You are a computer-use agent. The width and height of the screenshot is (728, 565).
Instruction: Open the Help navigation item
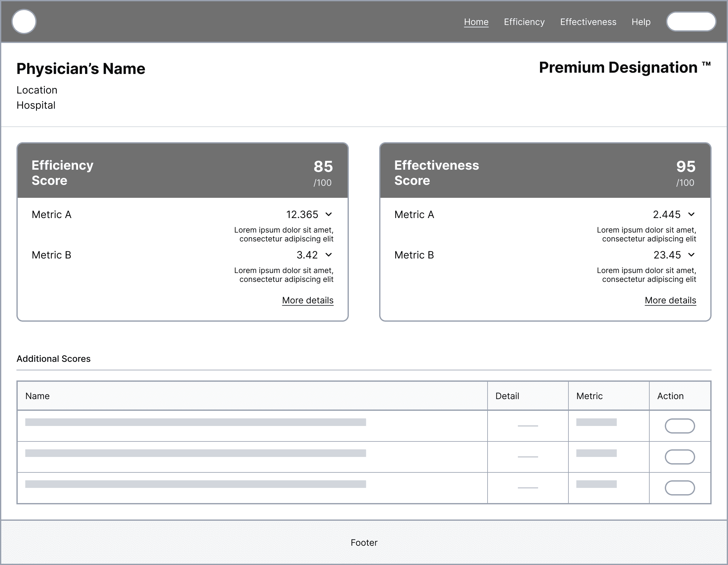coord(641,22)
